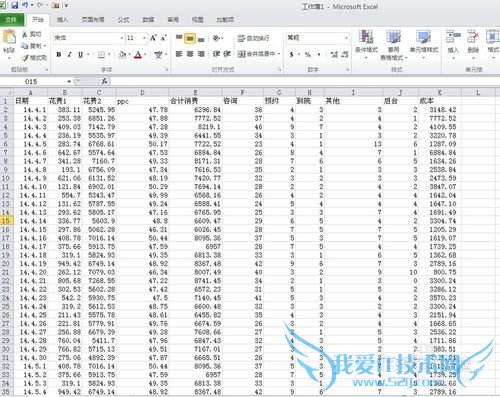500x397 pixels.
Task: Open Format as Table icon
Action: [393, 36]
